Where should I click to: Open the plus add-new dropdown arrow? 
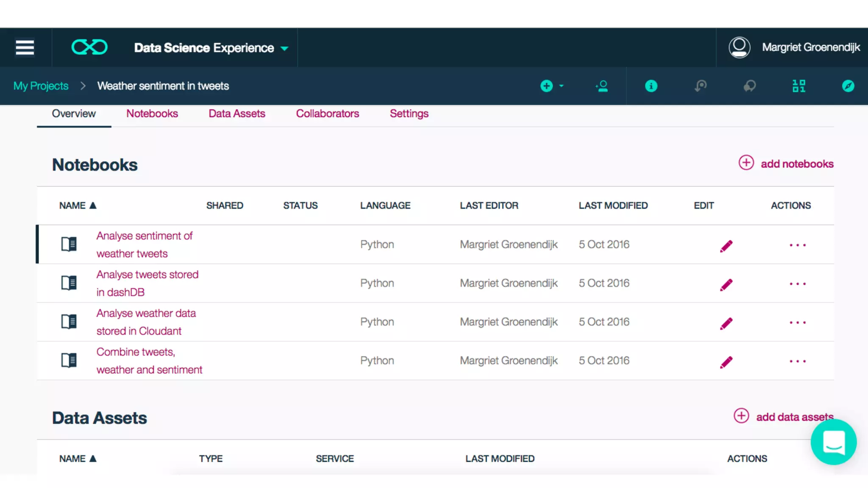coord(561,86)
